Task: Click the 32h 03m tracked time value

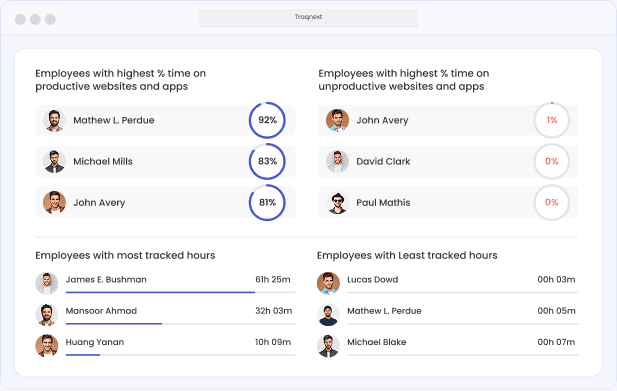Action: pyautogui.click(x=273, y=311)
